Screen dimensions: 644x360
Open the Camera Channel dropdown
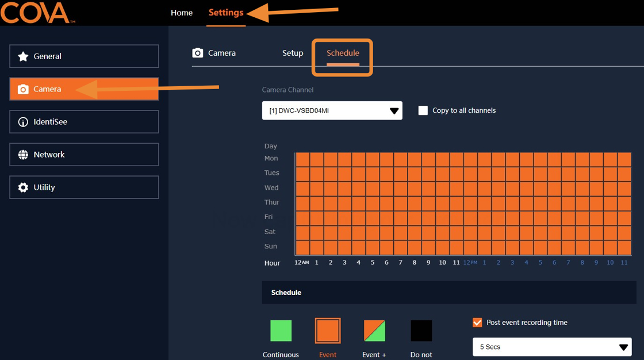click(x=332, y=110)
